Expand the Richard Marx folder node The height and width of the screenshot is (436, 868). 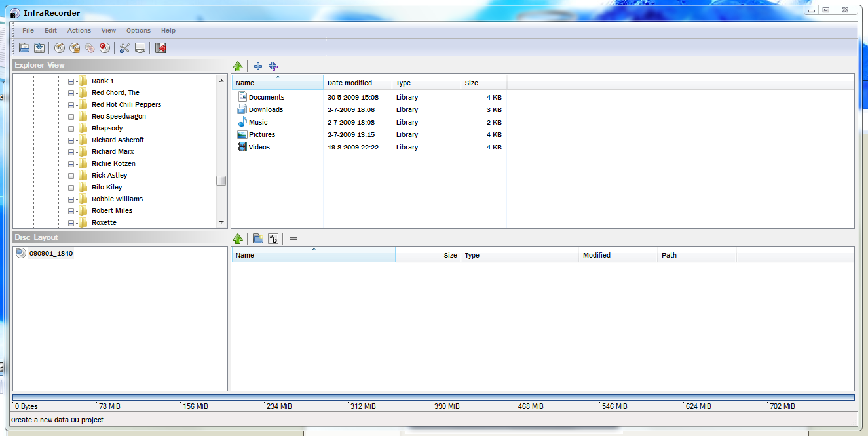pyautogui.click(x=71, y=152)
